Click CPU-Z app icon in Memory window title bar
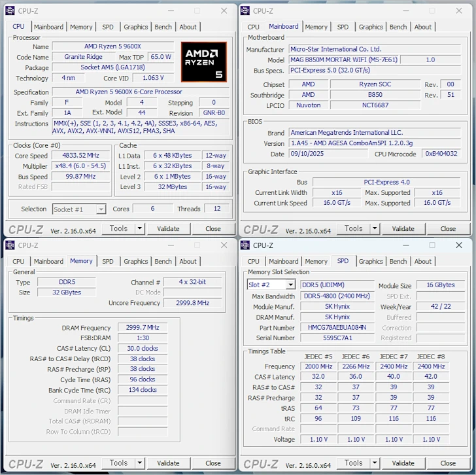476x475 pixels. point(10,245)
